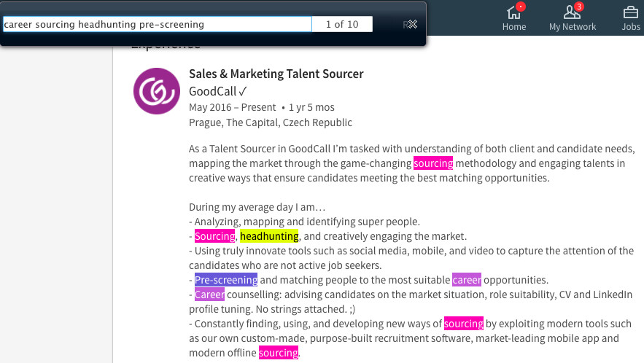The image size is (644, 363).
Task: Click the red notification dot on Home
Action: [520, 7]
